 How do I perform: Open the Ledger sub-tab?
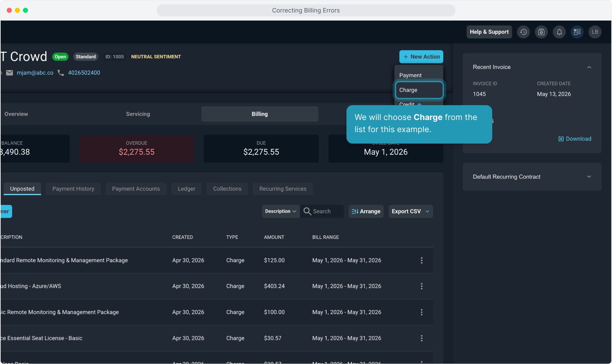[187, 189]
